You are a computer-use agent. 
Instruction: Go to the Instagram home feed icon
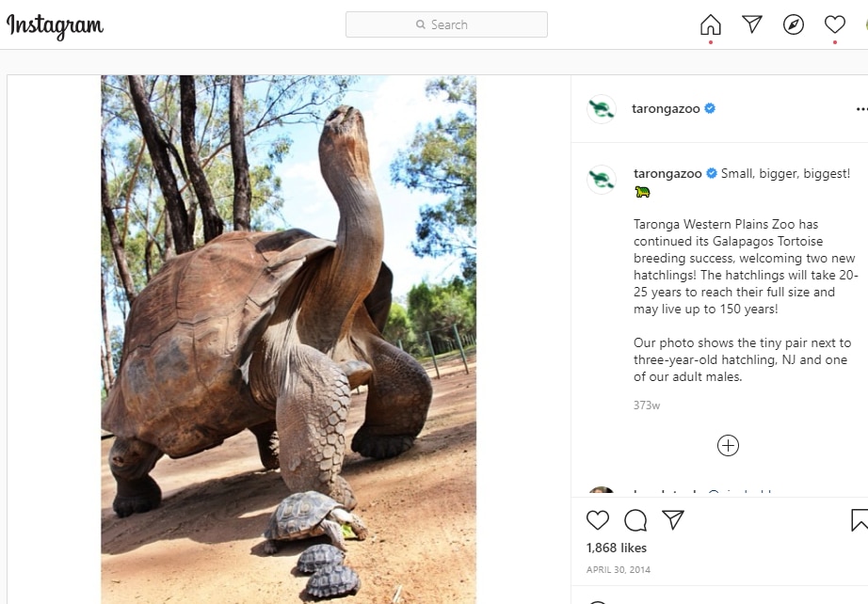pyautogui.click(x=711, y=25)
